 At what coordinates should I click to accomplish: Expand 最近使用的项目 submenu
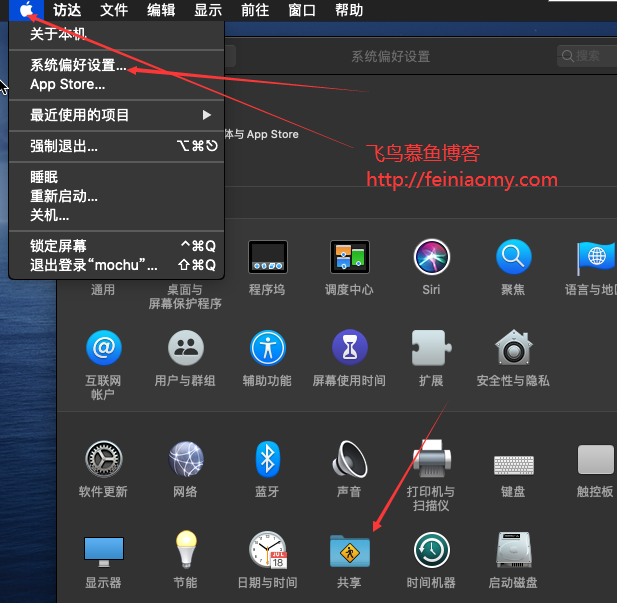tap(116, 115)
